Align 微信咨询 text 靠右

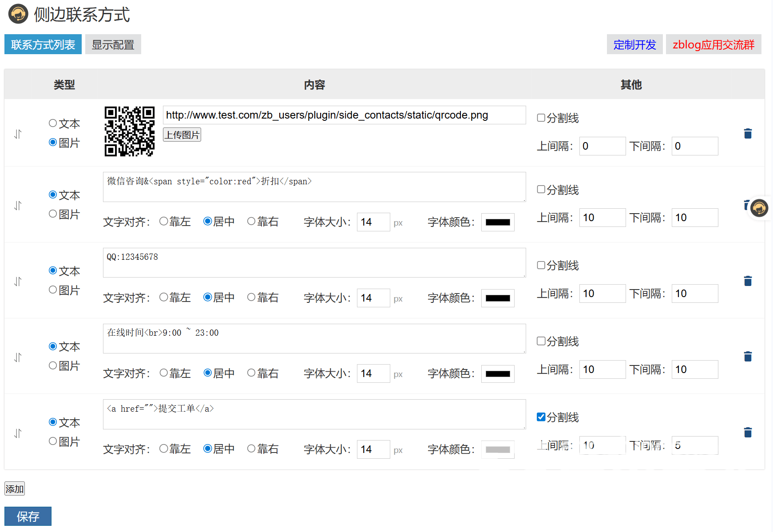[251, 221]
